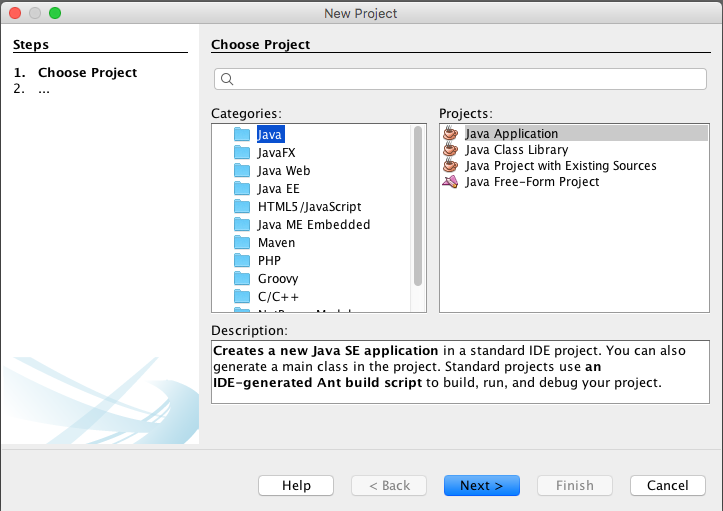The image size is (723, 511).
Task: Select the Java Class Library coffee cup icon
Action: pos(450,149)
